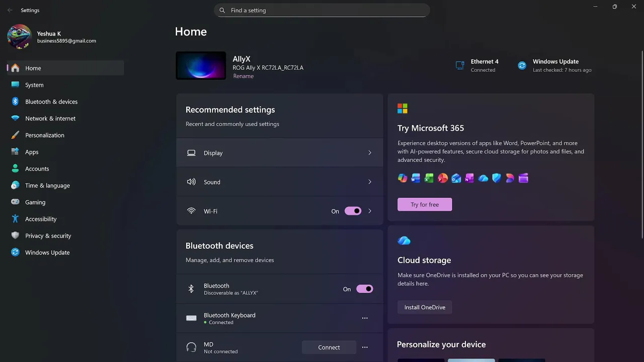The width and height of the screenshot is (644, 362).
Task: Click the Copilot icon in Microsoft 365 card
Action: click(x=403, y=178)
